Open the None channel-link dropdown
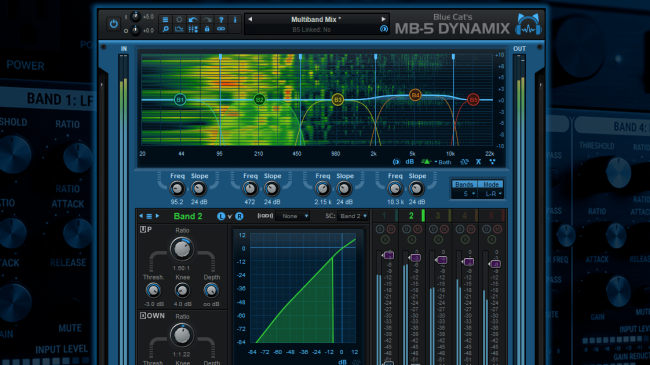This screenshot has height=365, width=650. tap(292, 216)
